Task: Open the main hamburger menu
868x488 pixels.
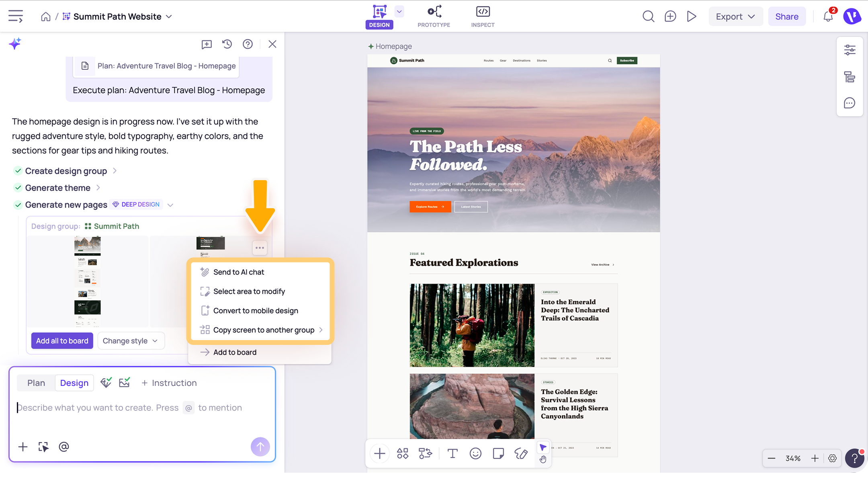Action: tap(16, 16)
